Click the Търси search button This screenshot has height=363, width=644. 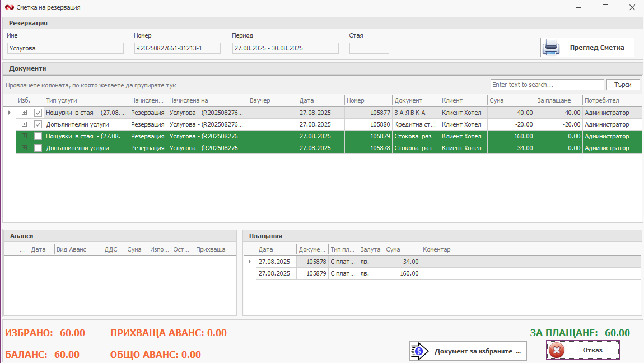(623, 85)
